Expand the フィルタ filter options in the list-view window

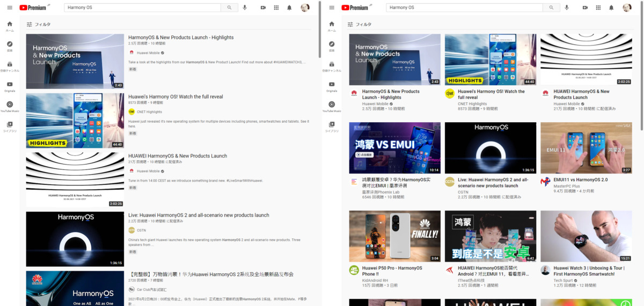coord(39,24)
